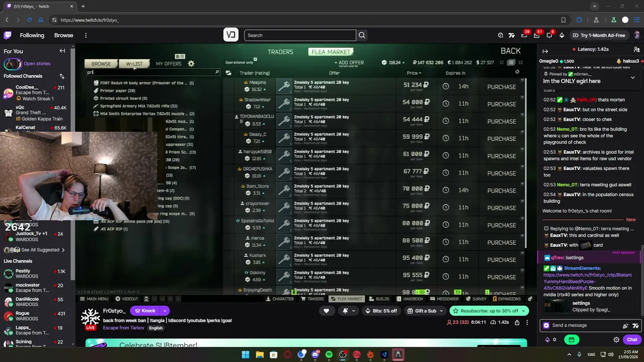Expand the Knock button dropdown arrow
This screenshot has height=362, width=644.
(165, 311)
